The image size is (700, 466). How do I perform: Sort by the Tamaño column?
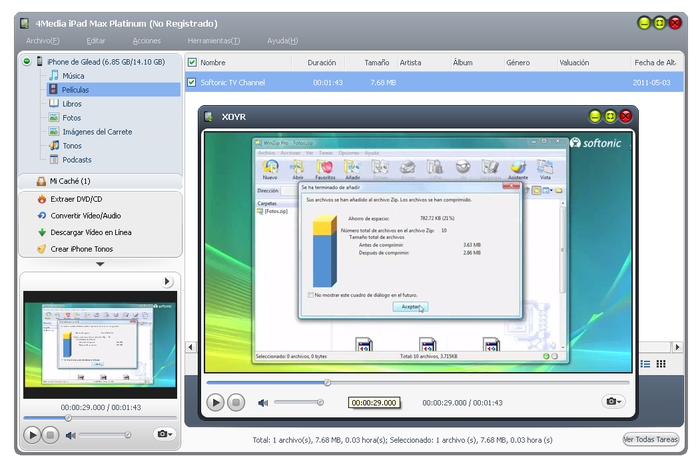(376, 62)
